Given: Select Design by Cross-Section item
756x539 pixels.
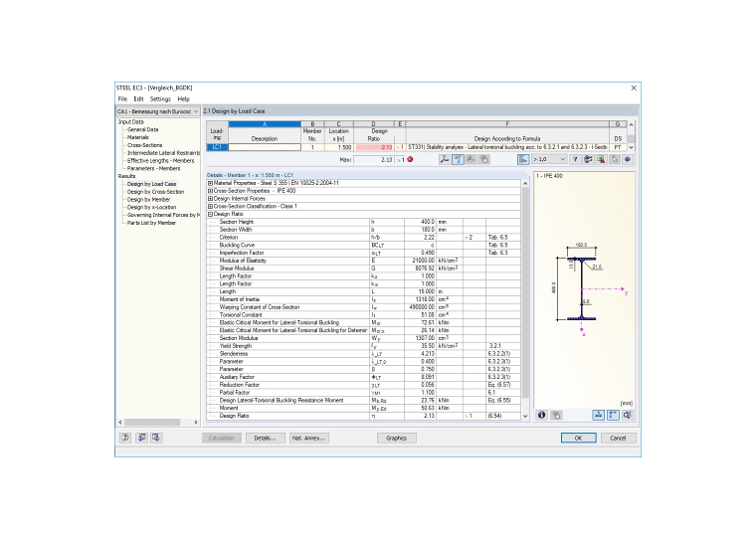Looking at the screenshot, I should [156, 192].
